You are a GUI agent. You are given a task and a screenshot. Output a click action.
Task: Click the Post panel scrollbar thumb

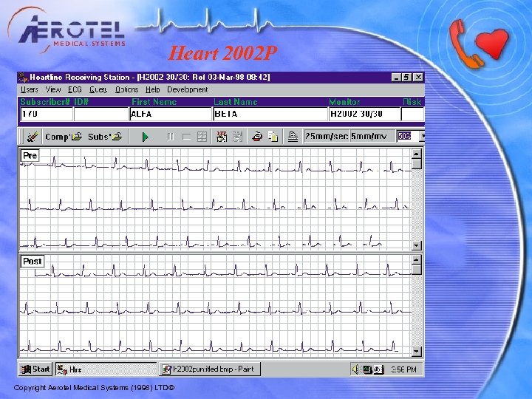click(417, 270)
